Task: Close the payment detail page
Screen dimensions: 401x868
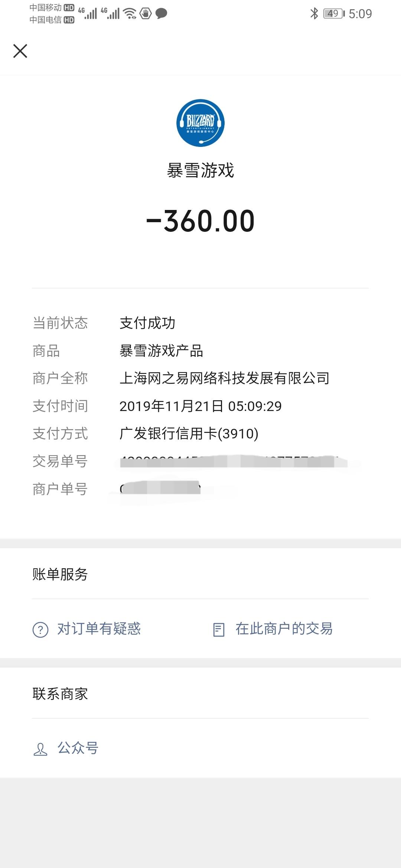Action: click(20, 51)
